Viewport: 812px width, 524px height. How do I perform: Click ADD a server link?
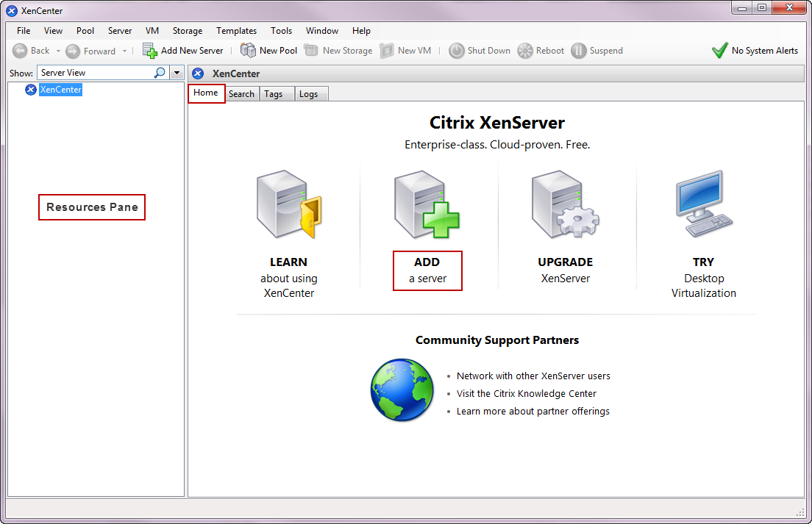point(427,270)
